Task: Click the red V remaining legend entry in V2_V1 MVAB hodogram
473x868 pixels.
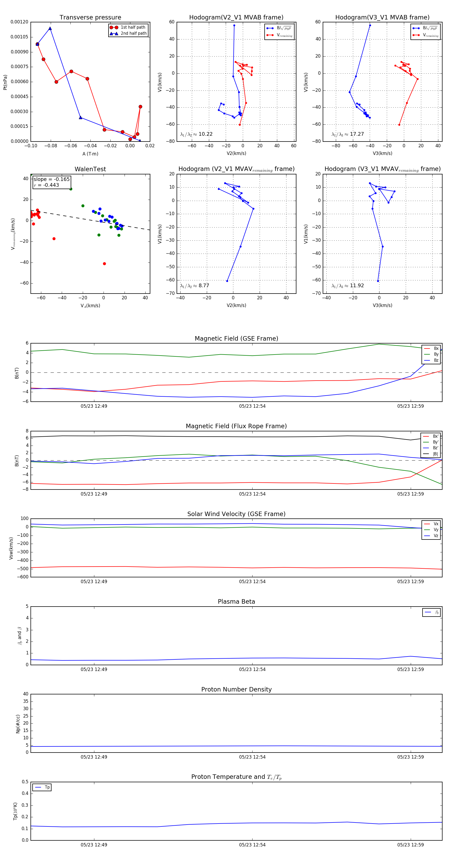Action: [279, 35]
